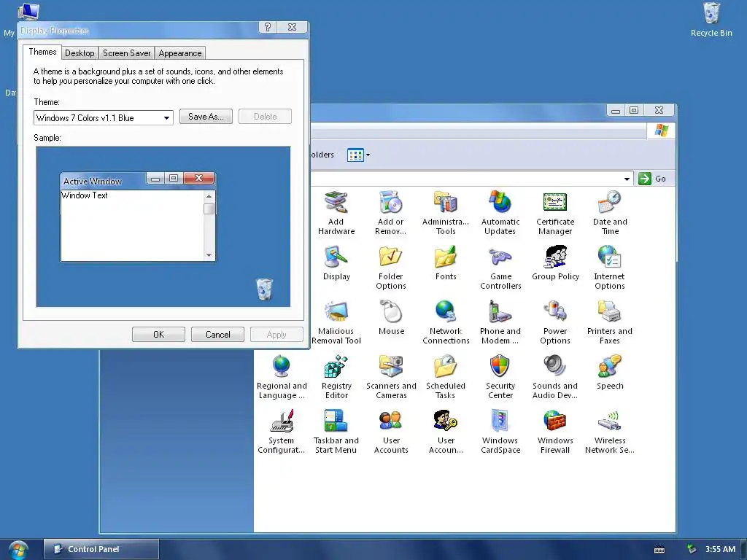The height and width of the screenshot is (560, 747).
Task: Switch to the Themes tab
Action: point(42,52)
